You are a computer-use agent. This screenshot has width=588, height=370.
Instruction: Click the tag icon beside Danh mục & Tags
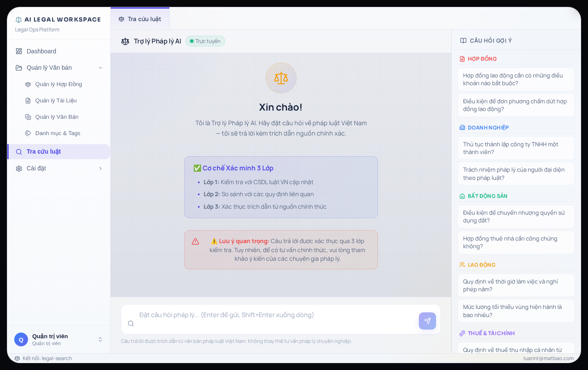click(x=28, y=133)
